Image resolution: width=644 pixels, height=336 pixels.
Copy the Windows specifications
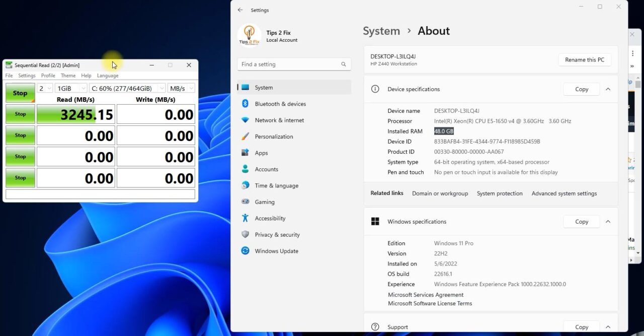pos(582,222)
